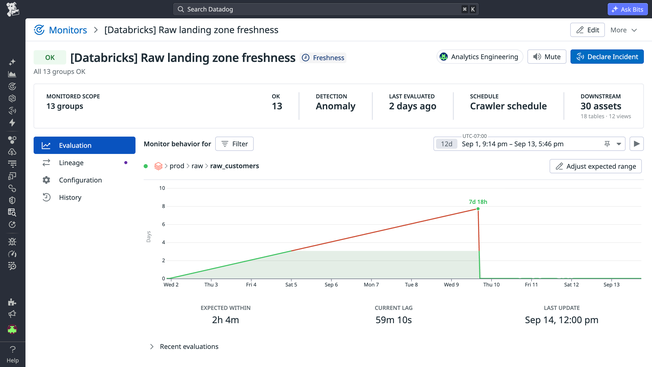652x367 pixels.
Task: Open the icon below the gauge in sidebar
Action: pyautogui.click(x=12, y=266)
